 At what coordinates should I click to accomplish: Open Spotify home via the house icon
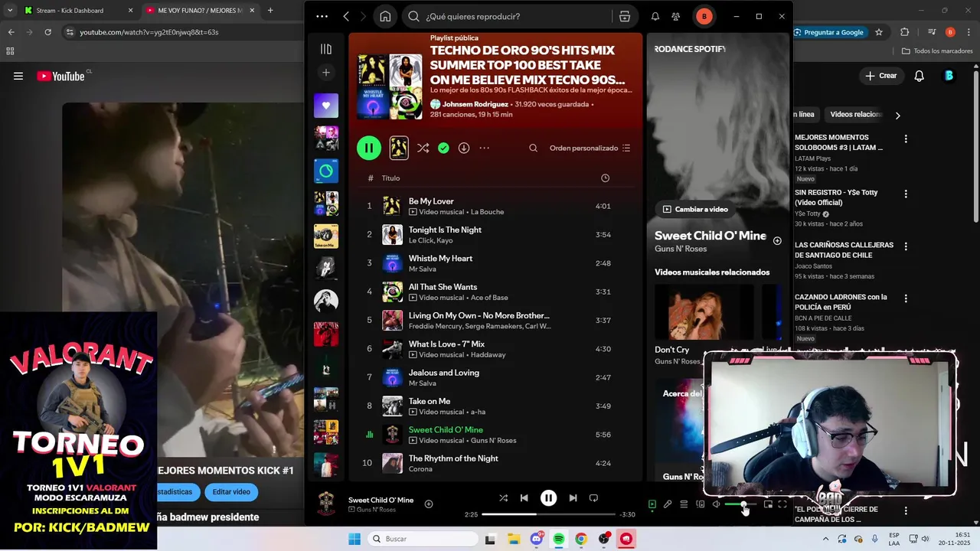(385, 16)
